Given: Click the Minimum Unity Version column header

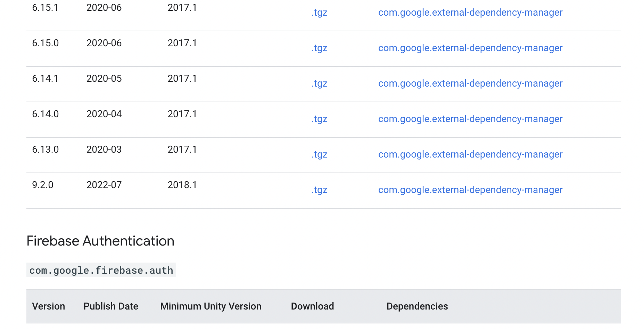Looking at the screenshot, I should tap(210, 306).
